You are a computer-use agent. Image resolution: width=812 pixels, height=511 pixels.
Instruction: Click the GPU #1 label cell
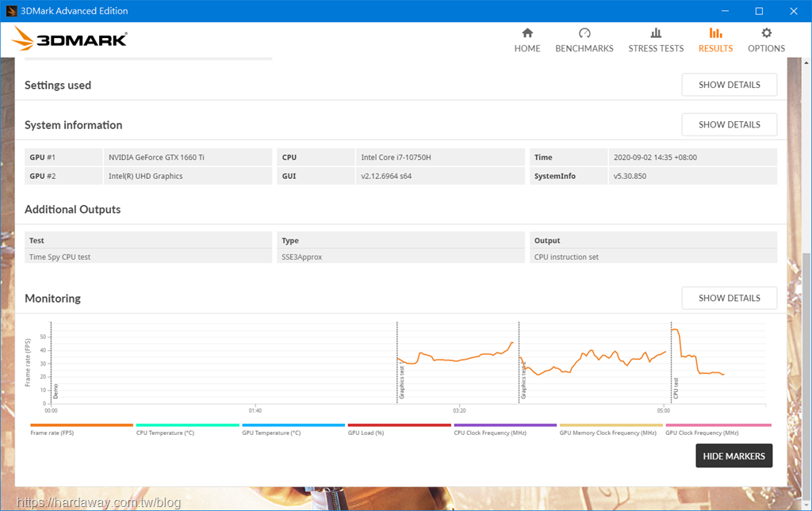pos(63,157)
